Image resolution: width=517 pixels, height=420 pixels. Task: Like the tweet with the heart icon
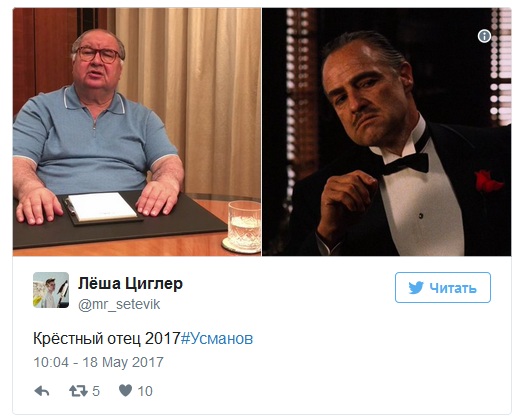(x=126, y=390)
